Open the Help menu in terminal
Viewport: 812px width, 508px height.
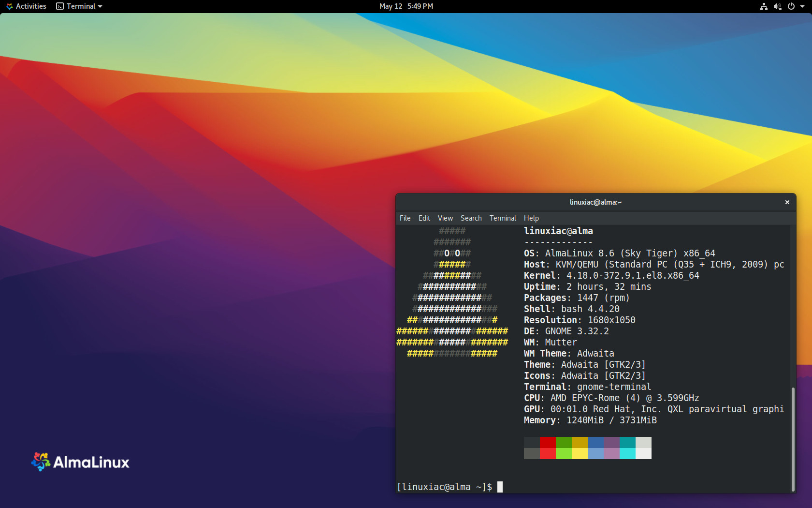pos(531,218)
